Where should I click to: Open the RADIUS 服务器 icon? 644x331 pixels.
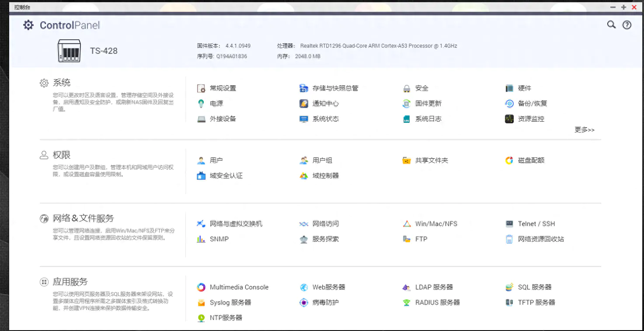[407, 303]
